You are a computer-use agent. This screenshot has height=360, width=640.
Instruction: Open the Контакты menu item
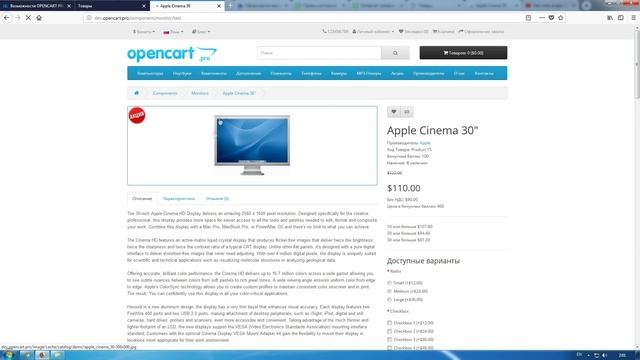pos(484,73)
